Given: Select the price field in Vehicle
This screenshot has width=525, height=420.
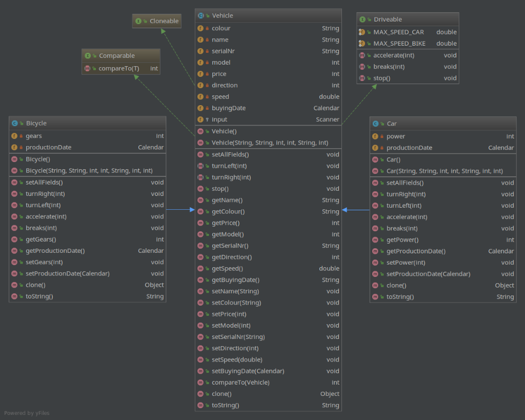Looking at the screenshot, I should coord(268,74).
